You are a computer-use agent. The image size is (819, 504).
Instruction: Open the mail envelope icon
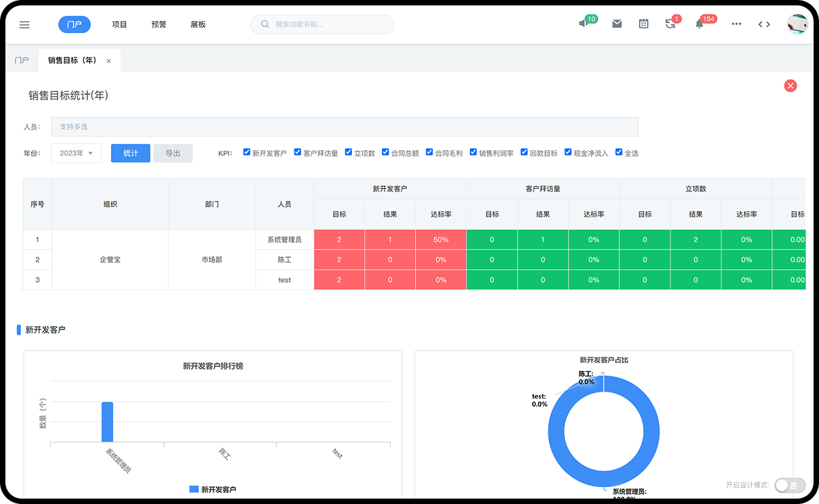[617, 24]
